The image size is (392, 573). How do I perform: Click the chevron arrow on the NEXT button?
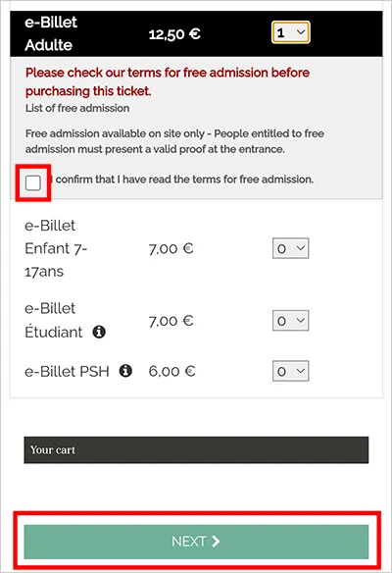pyautogui.click(x=216, y=542)
